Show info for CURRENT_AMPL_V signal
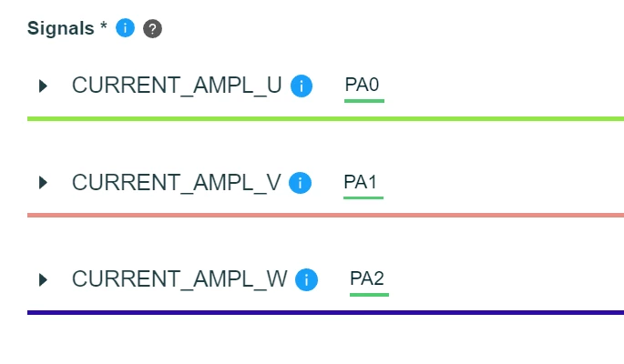This screenshot has width=624, height=364. 300,183
